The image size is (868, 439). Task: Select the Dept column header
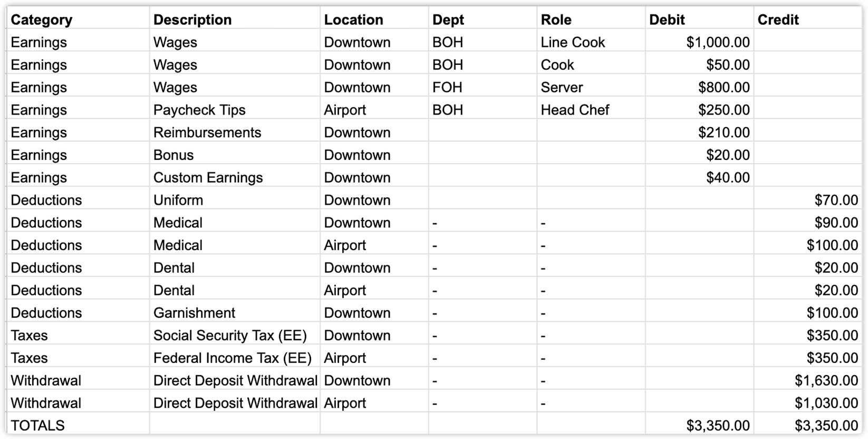point(448,20)
